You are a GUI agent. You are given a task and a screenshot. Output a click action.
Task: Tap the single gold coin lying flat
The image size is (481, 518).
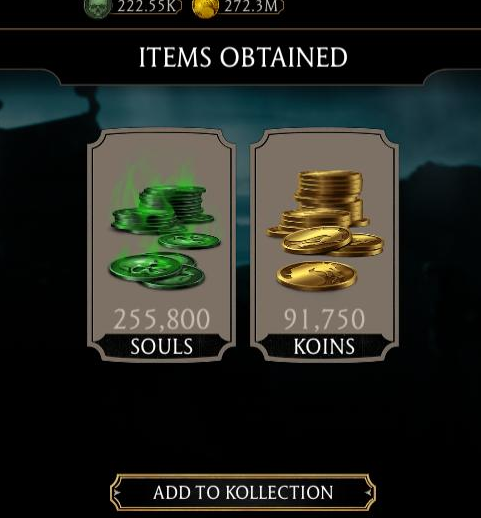coord(317,276)
